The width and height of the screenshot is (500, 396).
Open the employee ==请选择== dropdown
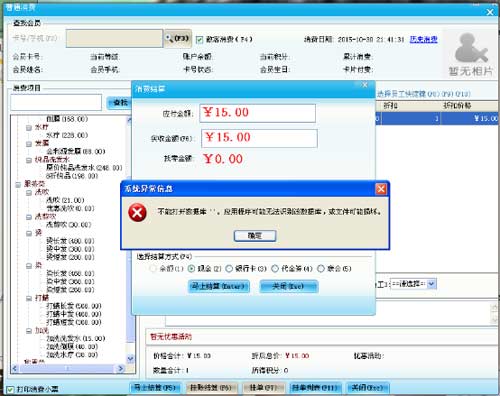click(413, 284)
